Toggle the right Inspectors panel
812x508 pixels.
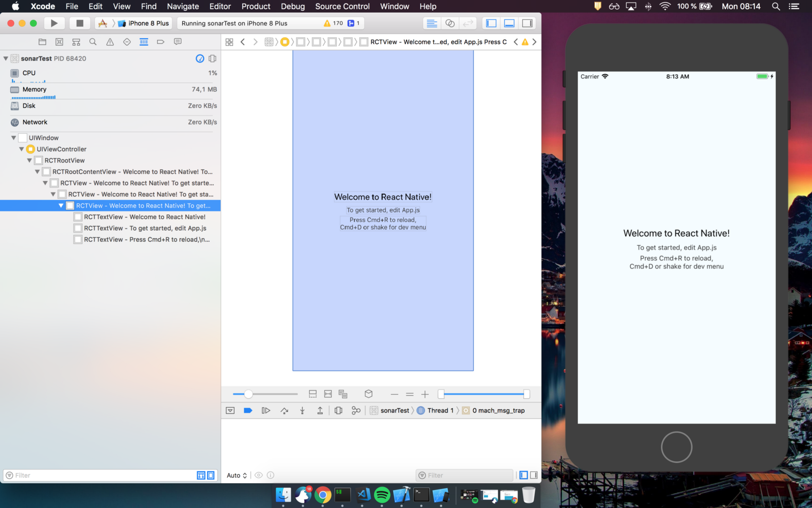point(527,23)
